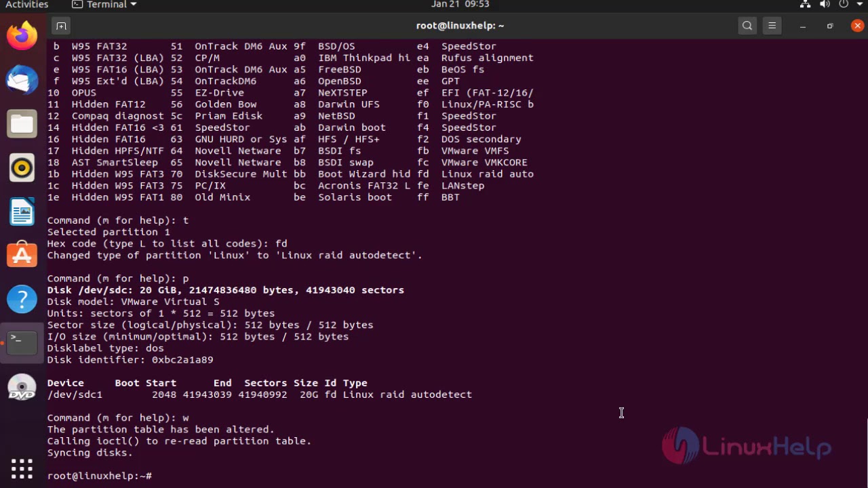
Task: Open the clock showing Jan 21 09:53
Action: pos(460,5)
